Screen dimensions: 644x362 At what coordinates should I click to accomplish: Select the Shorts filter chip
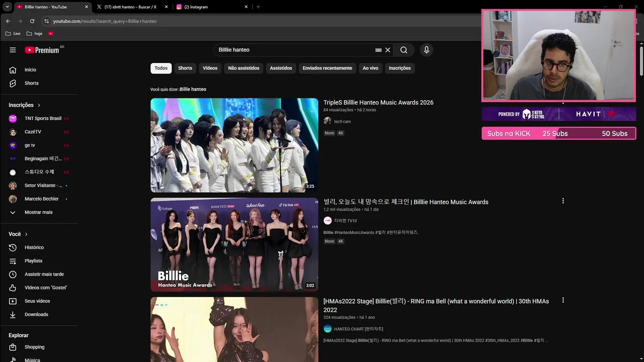point(185,68)
